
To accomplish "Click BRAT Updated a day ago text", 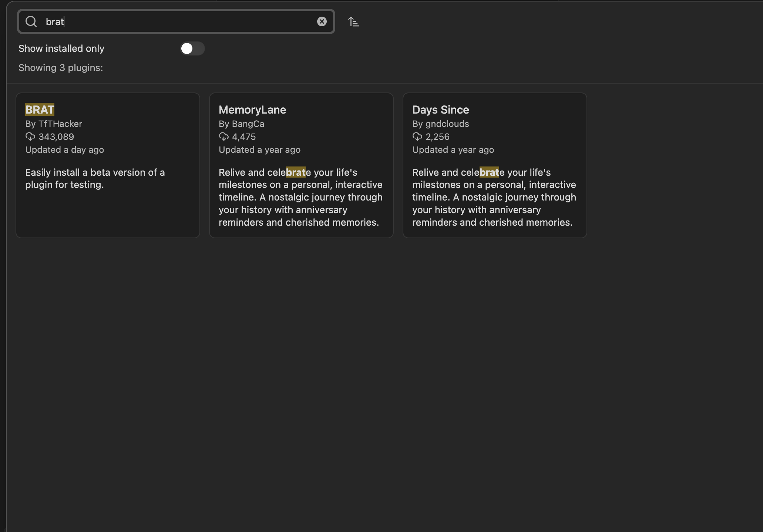I will click(64, 150).
